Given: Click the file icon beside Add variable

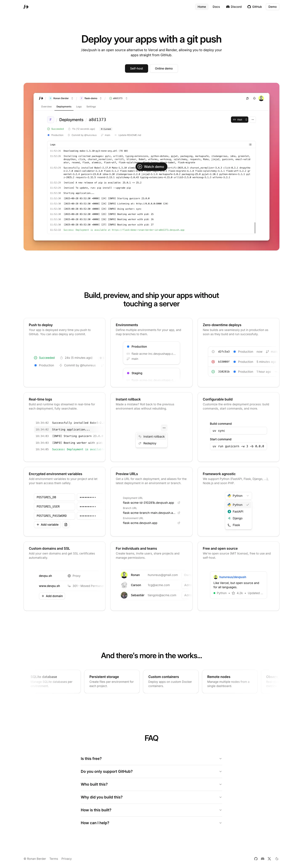Looking at the screenshot, I should 66,525.
